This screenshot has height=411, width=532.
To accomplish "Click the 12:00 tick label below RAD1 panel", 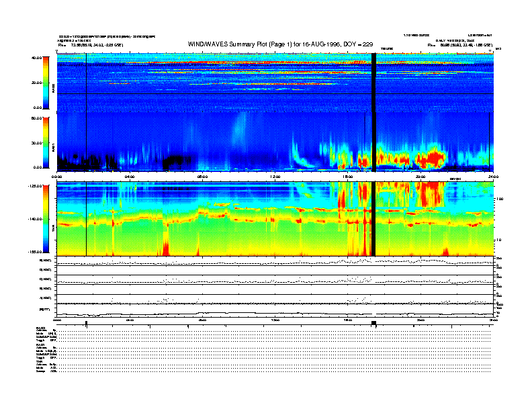I will (x=275, y=177).
